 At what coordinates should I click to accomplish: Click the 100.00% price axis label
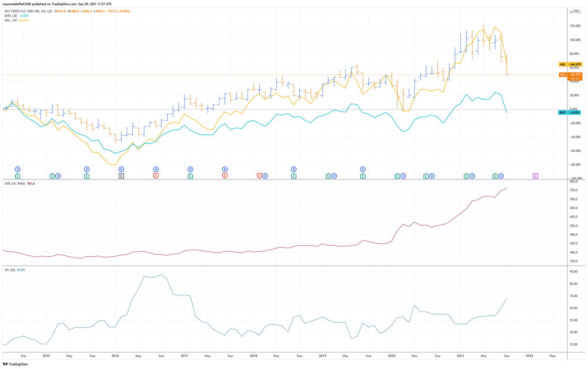(x=575, y=40)
